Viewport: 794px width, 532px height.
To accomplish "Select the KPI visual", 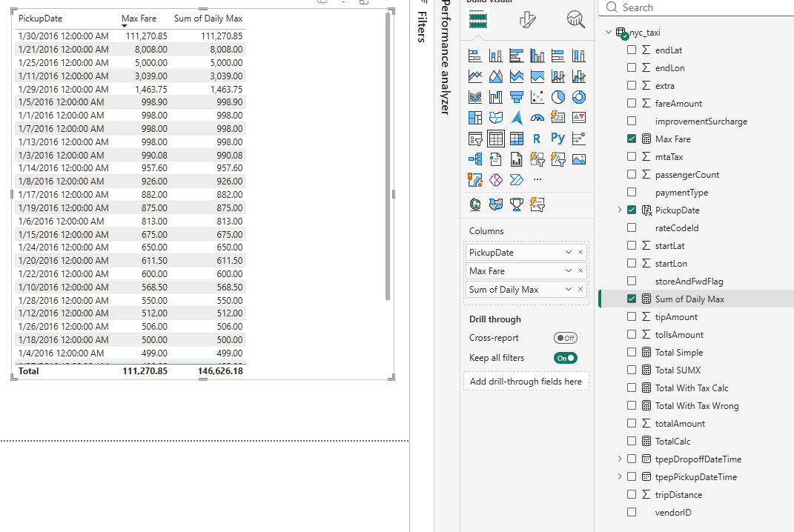I will coord(579,118).
